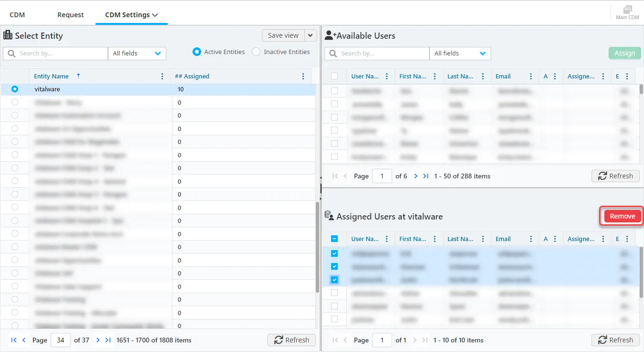Open the Main CDM icon
644x352 pixels.
pos(627,12)
